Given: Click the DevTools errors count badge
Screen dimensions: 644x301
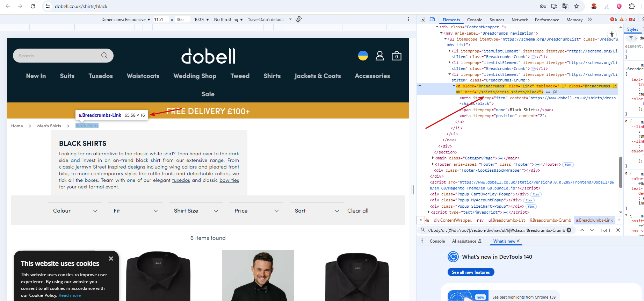Looking at the screenshot, I should tap(614, 20).
